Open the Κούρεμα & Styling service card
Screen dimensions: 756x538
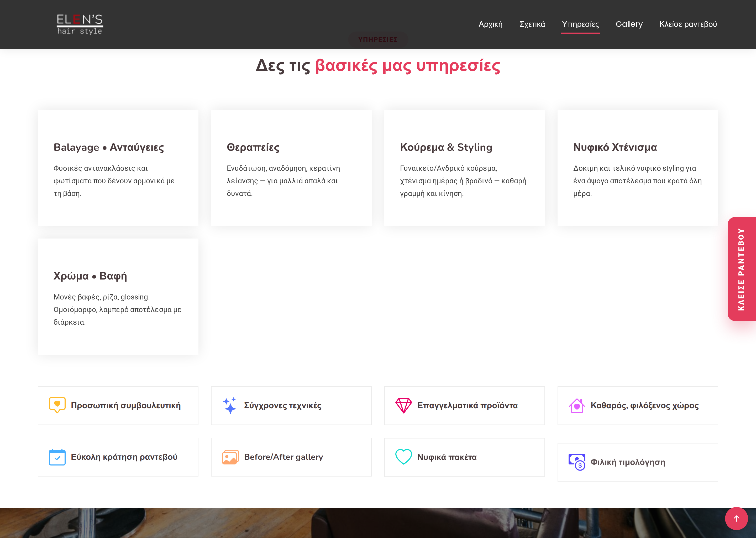pyautogui.click(x=464, y=168)
